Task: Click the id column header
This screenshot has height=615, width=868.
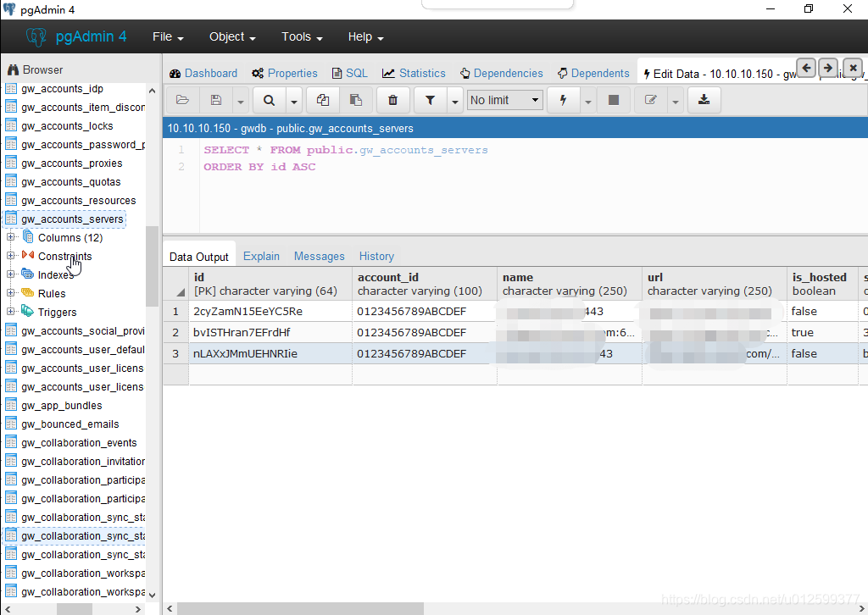Action: pyautogui.click(x=270, y=284)
